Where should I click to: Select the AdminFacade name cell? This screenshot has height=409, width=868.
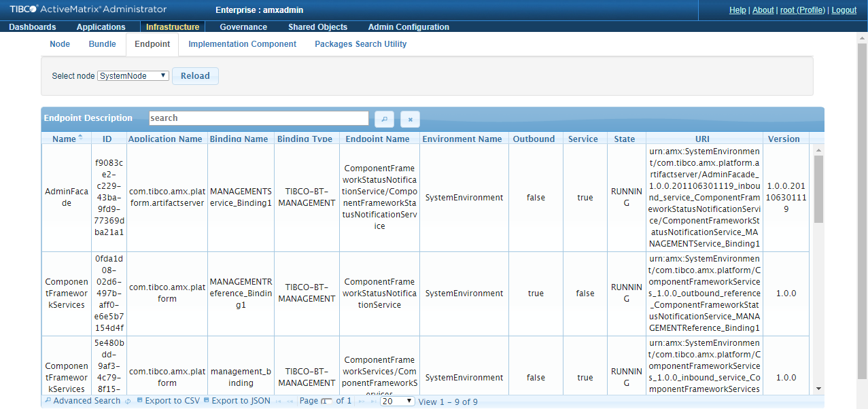click(x=67, y=198)
